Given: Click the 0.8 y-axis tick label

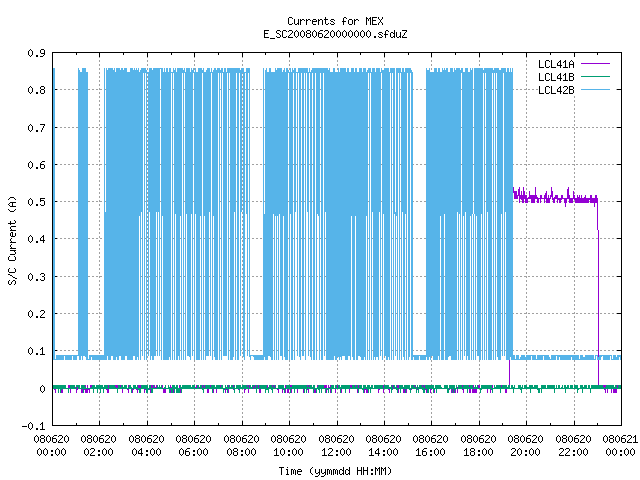Looking at the screenshot, I should (36, 90).
